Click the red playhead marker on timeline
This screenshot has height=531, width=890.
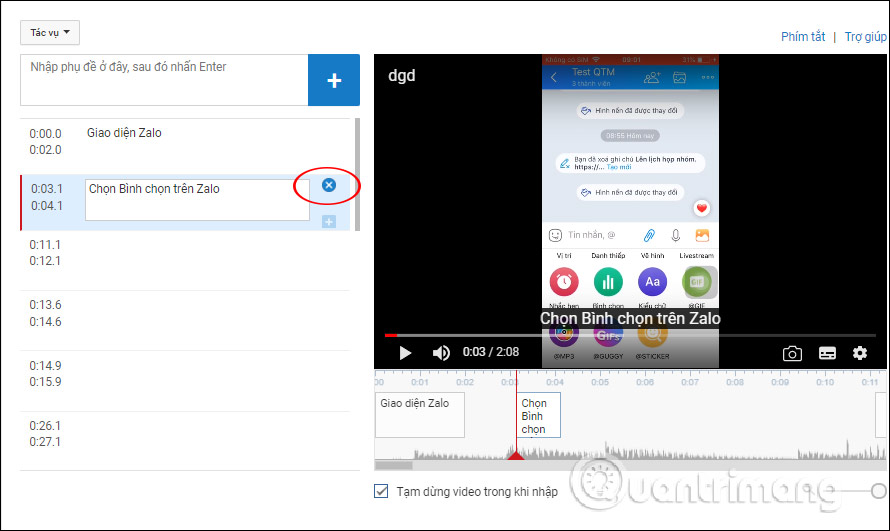(x=515, y=454)
